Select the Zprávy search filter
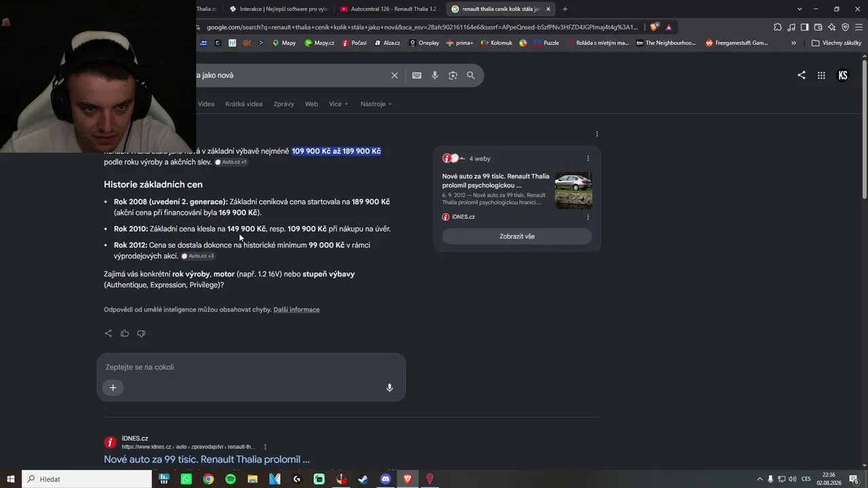Image resolution: width=868 pixels, height=488 pixels. click(x=283, y=104)
